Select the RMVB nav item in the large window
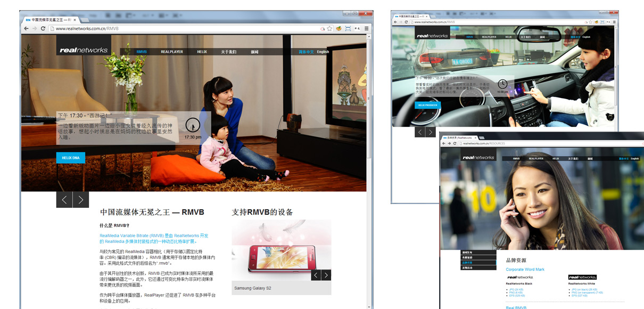 142,52
